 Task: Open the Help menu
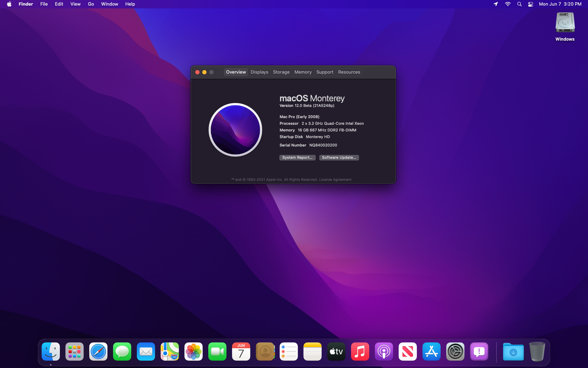(x=130, y=4)
